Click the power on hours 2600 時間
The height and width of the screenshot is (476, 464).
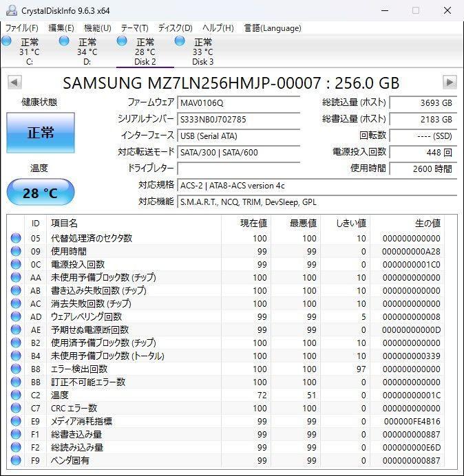click(423, 169)
